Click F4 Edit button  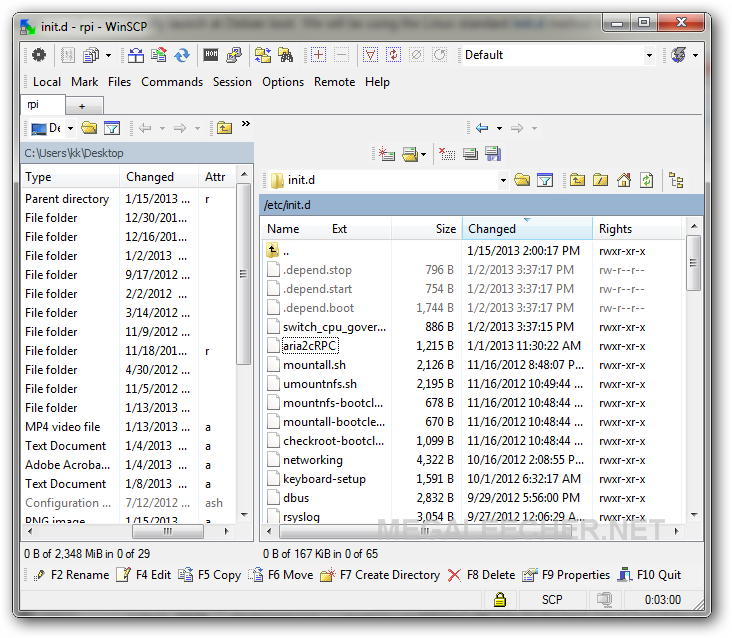point(144,575)
